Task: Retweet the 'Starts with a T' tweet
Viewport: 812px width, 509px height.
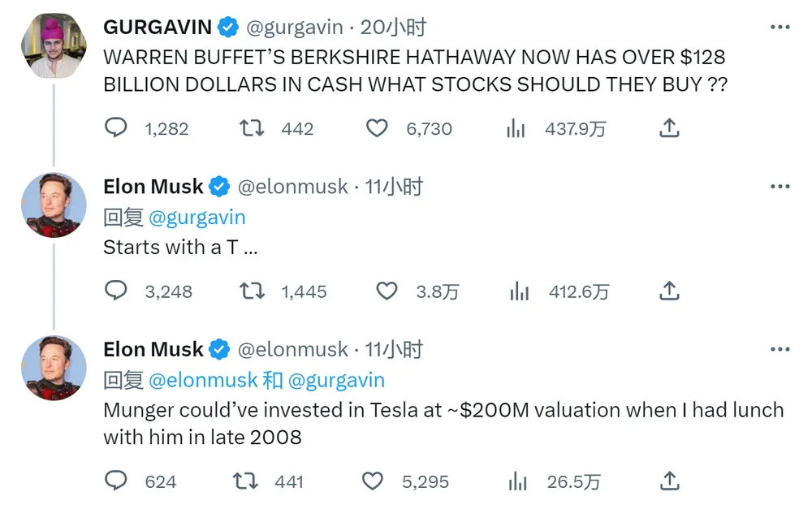Action: (x=253, y=291)
